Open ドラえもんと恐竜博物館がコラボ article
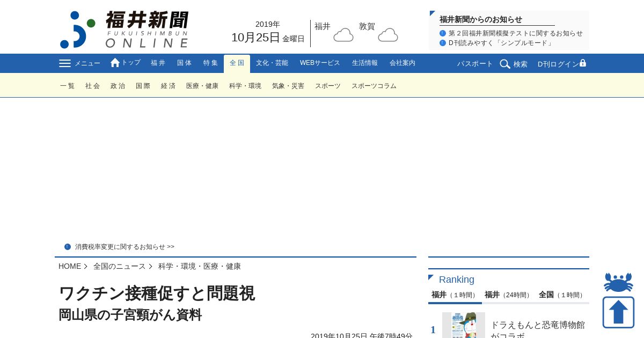The height and width of the screenshot is (338, 644). point(538,329)
